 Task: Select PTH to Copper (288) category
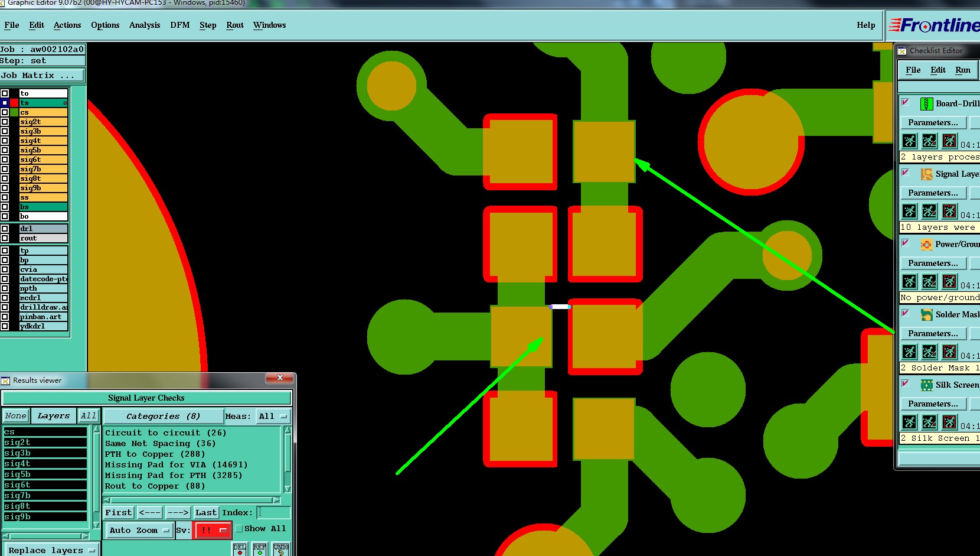click(155, 454)
